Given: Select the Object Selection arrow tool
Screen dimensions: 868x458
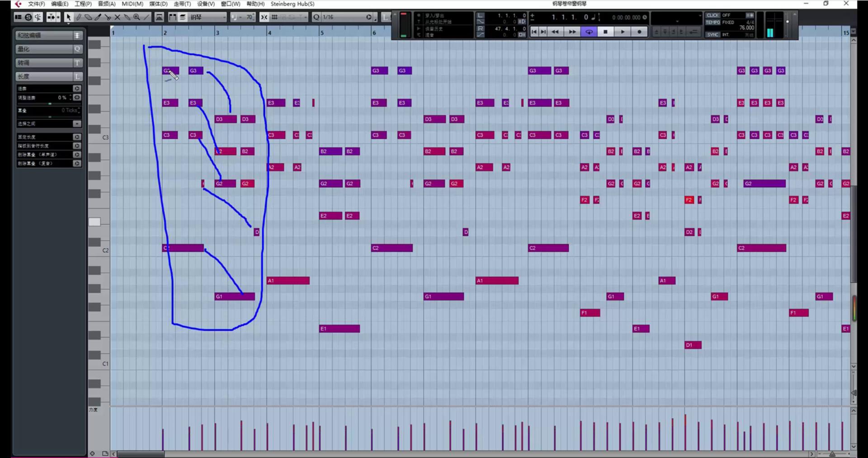Looking at the screenshot, I should click(68, 17).
